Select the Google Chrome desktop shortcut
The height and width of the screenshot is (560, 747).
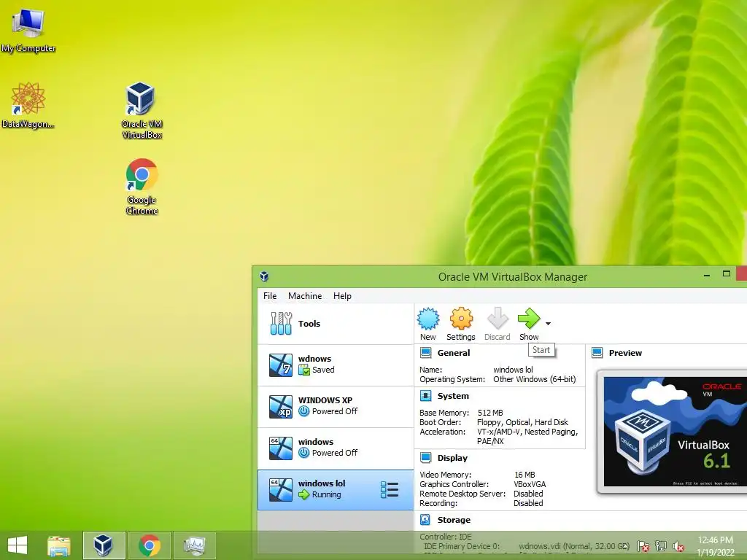tap(142, 186)
